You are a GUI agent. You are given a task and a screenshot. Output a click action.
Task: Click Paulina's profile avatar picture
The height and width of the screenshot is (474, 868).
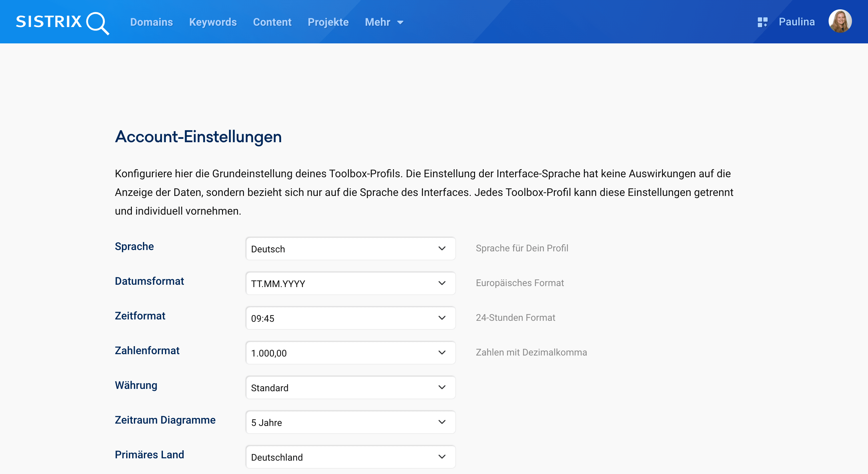pos(840,22)
